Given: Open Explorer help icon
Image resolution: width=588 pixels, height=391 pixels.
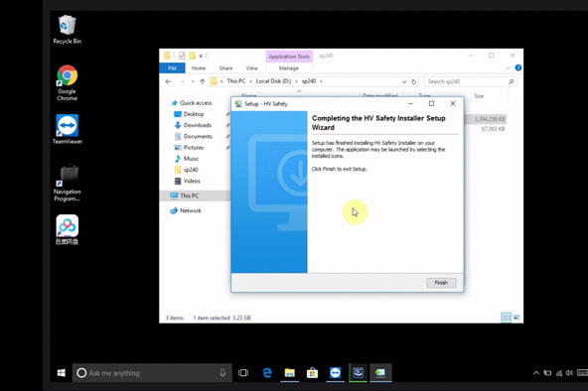Looking at the screenshot, I should (x=518, y=67).
